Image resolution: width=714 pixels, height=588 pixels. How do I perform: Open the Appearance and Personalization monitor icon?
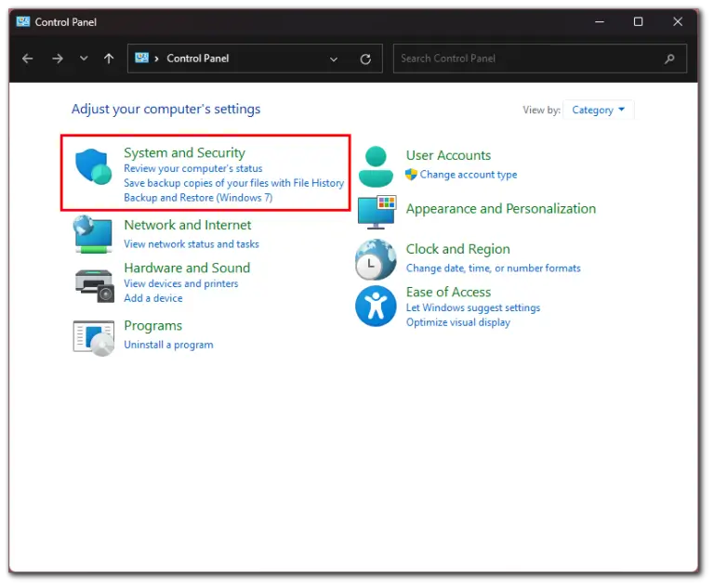(x=377, y=212)
